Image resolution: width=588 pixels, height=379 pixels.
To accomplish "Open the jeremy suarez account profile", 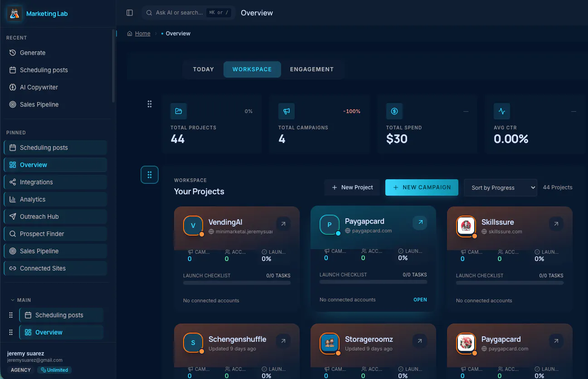I will pyautogui.click(x=35, y=356).
